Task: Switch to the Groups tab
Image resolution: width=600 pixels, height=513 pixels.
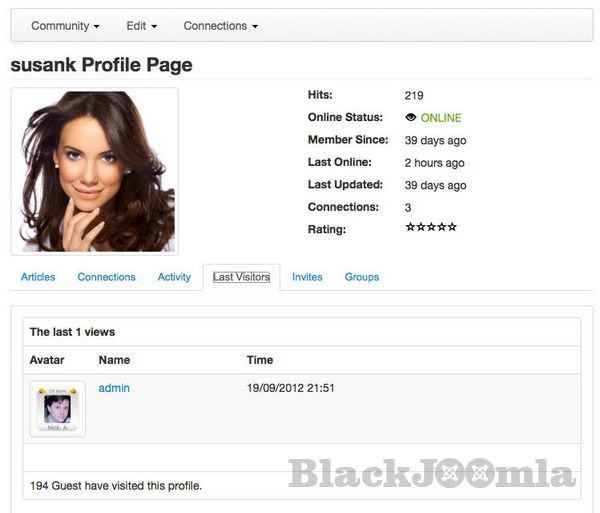Action: click(362, 277)
